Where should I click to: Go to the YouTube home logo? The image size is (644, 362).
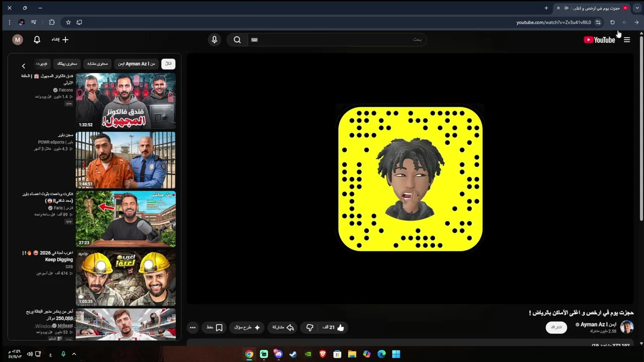pos(599,40)
